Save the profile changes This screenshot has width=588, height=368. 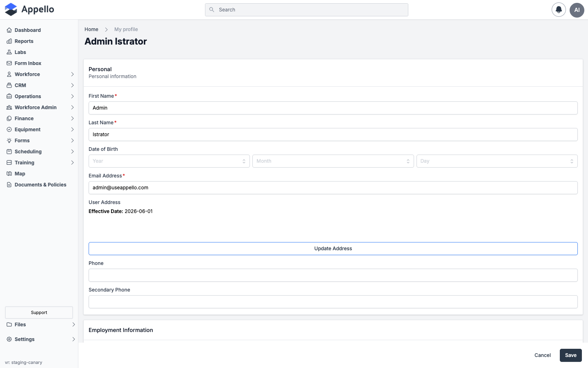click(571, 355)
